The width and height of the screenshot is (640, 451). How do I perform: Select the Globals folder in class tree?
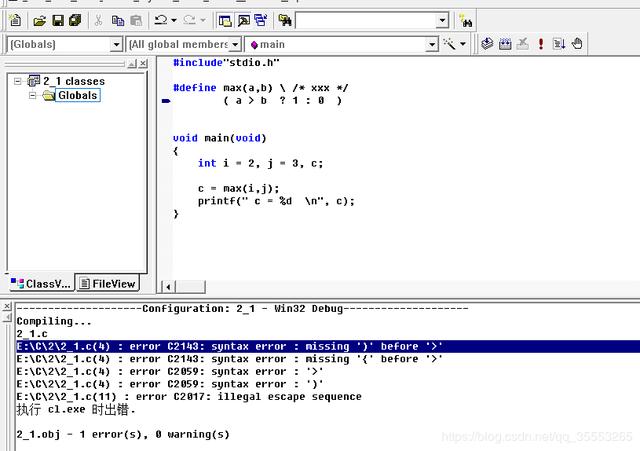[x=78, y=95]
